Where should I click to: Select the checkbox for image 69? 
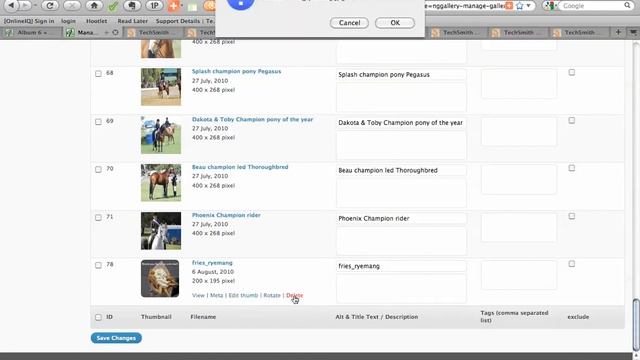pos(98,122)
